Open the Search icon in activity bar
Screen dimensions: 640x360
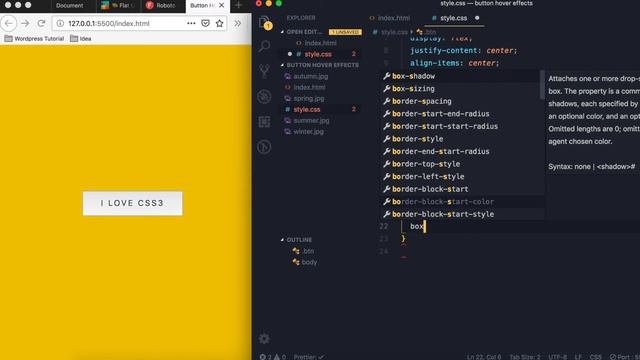[264, 46]
